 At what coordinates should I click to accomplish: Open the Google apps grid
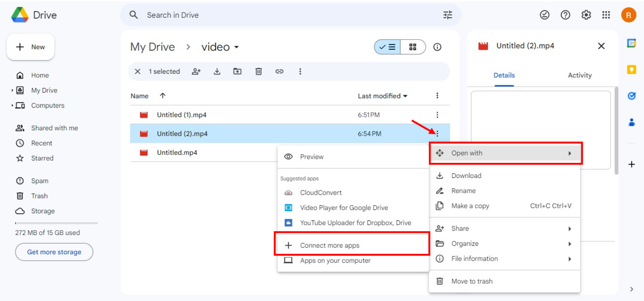pyautogui.click(x=606, y=15)
